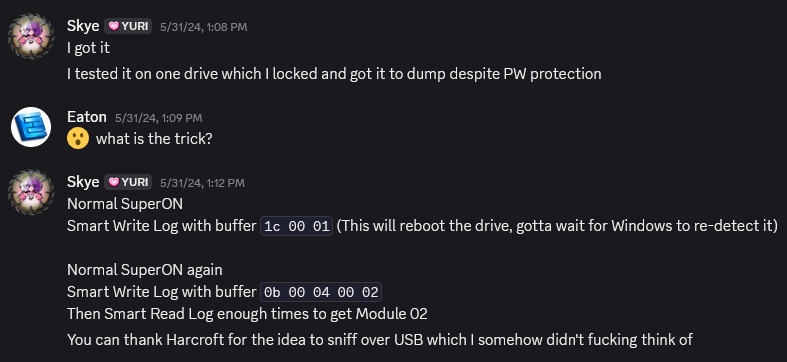Click the pink heart in the first YURI badge
This screenshot has width=787, height=362.
pos(113,26)
